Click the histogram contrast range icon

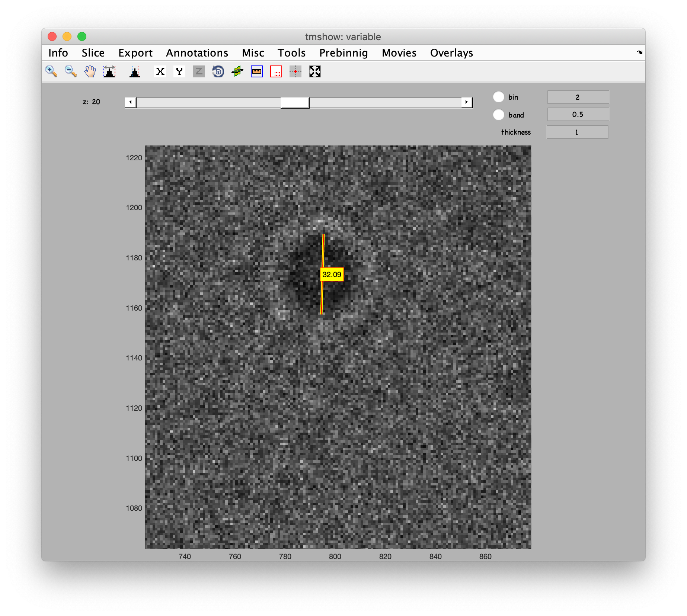point(109,71)
